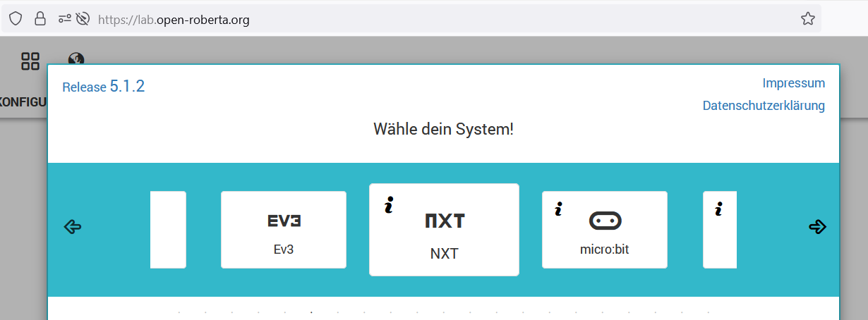Show the previous systems with the left arrow
The image size is (868, 320).
click(x=73, y=227)
